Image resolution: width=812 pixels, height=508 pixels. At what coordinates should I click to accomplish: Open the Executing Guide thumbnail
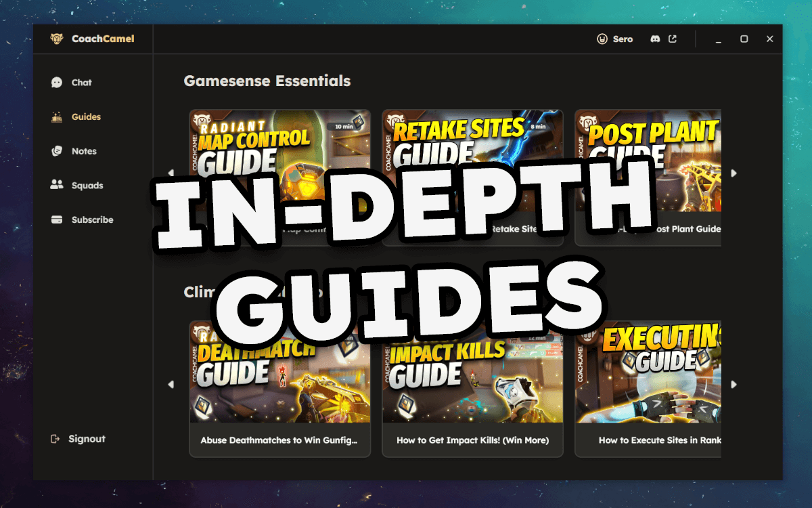[x=648, y=372]
